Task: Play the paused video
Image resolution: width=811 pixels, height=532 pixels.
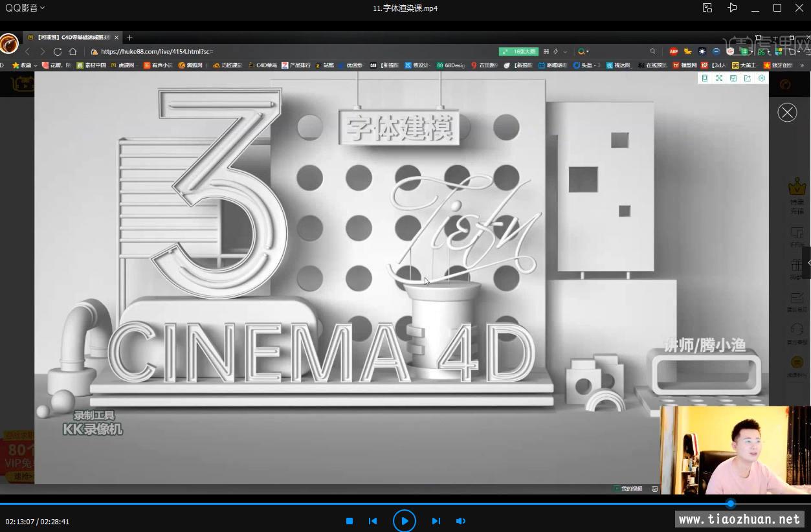Action: [405, 521]
